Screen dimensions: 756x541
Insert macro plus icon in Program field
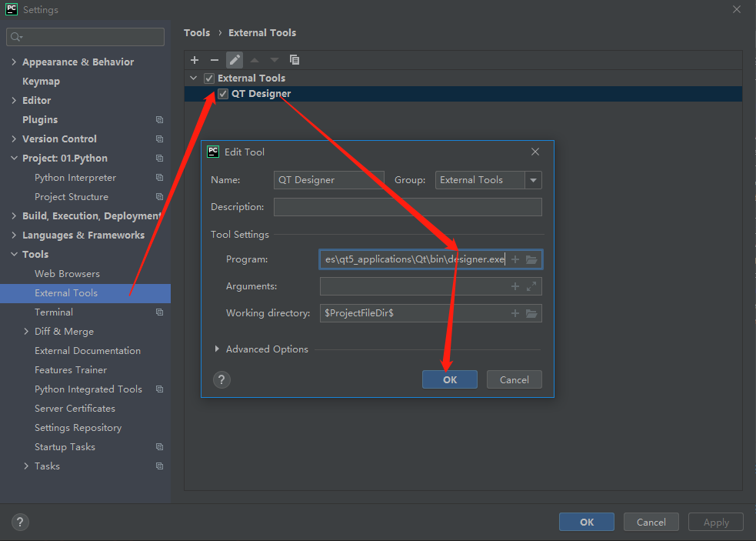pyautogui.click(x=515, y=259)
